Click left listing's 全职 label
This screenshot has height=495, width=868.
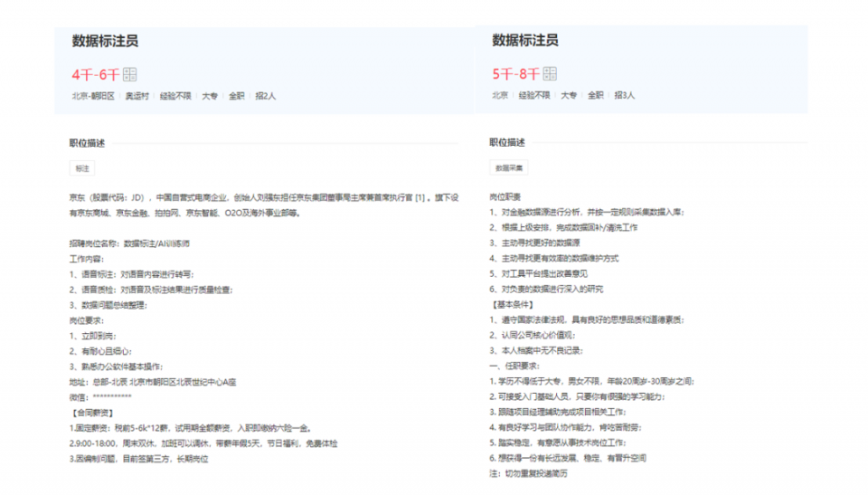pos(237,97)
